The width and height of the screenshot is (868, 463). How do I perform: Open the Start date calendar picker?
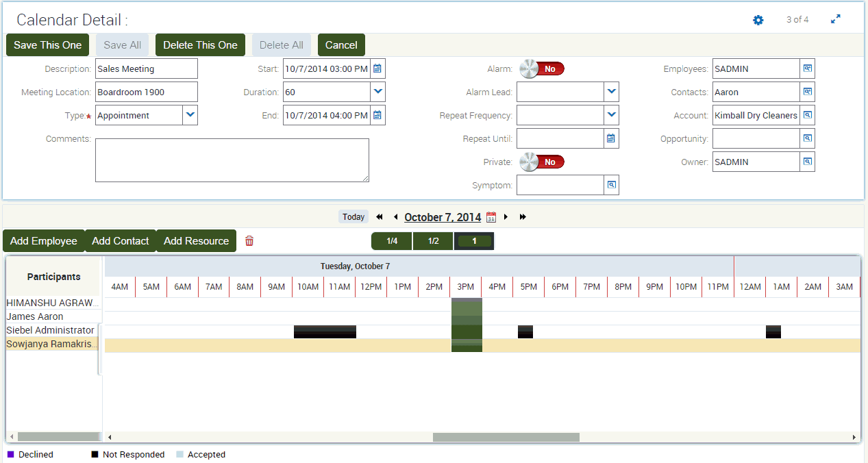click(377, 68)
